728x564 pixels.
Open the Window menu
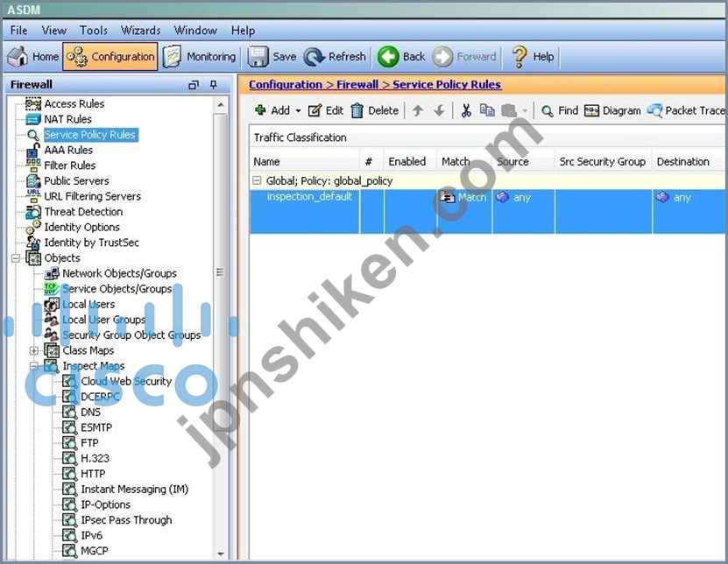[195, 31]
